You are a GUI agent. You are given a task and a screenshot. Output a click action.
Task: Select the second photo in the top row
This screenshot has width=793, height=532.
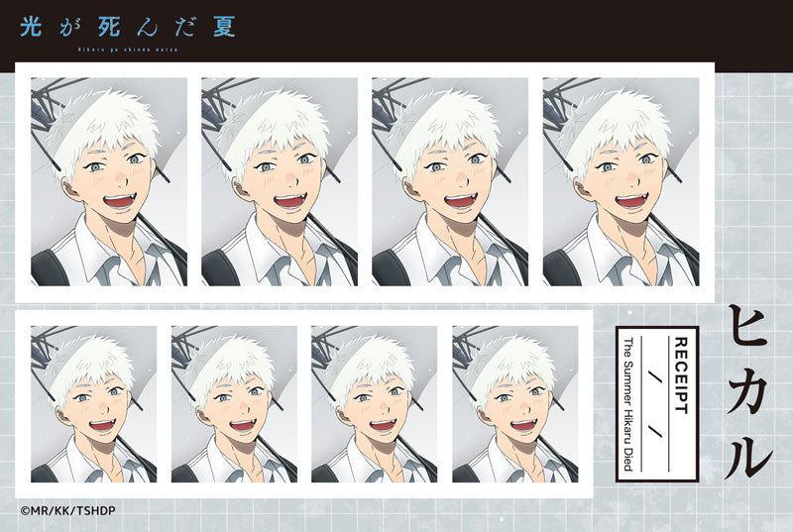(280, 181)
